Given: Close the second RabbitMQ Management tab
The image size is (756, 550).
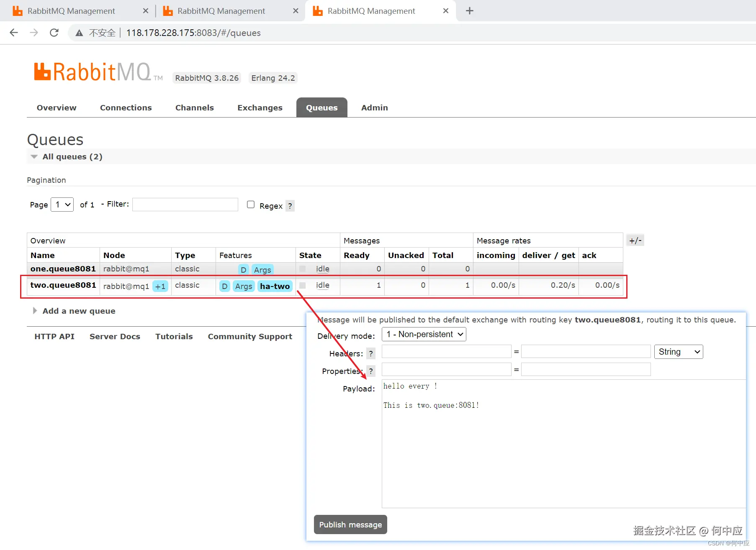Looking at the screenshot, I should [296, 11].
